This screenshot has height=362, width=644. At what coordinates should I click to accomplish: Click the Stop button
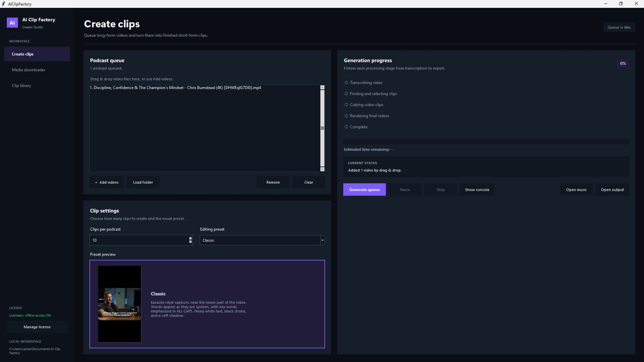coord(440,190)
